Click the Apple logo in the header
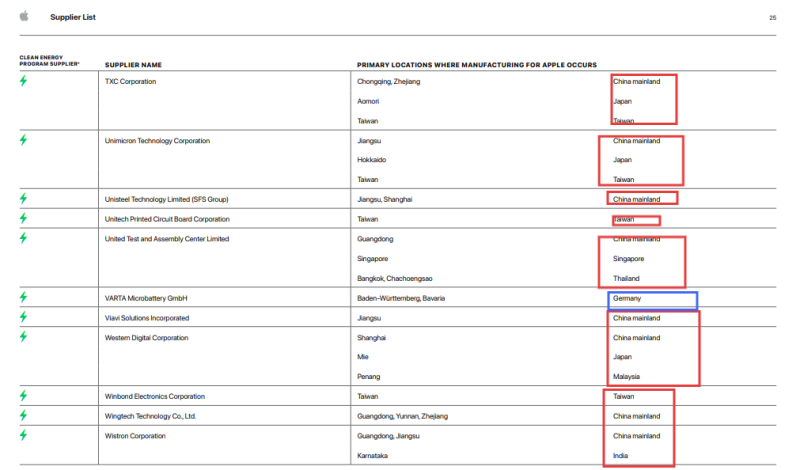 [24, 16]
